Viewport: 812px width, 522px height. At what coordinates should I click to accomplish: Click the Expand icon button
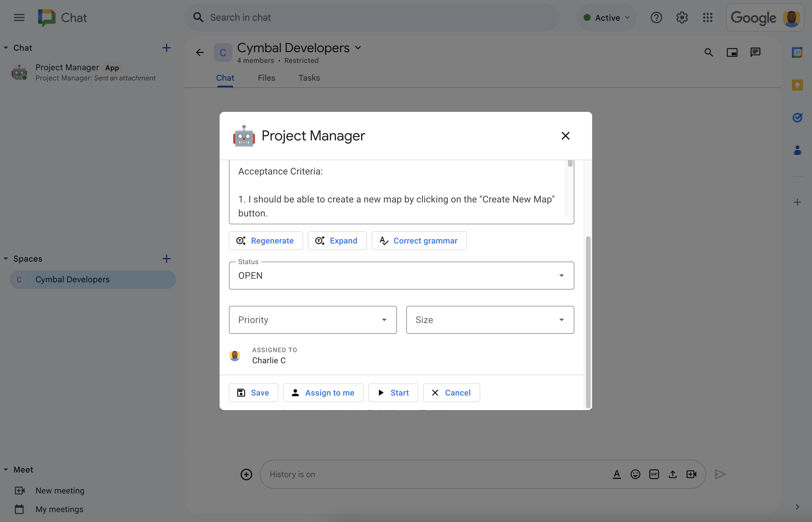click(x=319, y=240)
